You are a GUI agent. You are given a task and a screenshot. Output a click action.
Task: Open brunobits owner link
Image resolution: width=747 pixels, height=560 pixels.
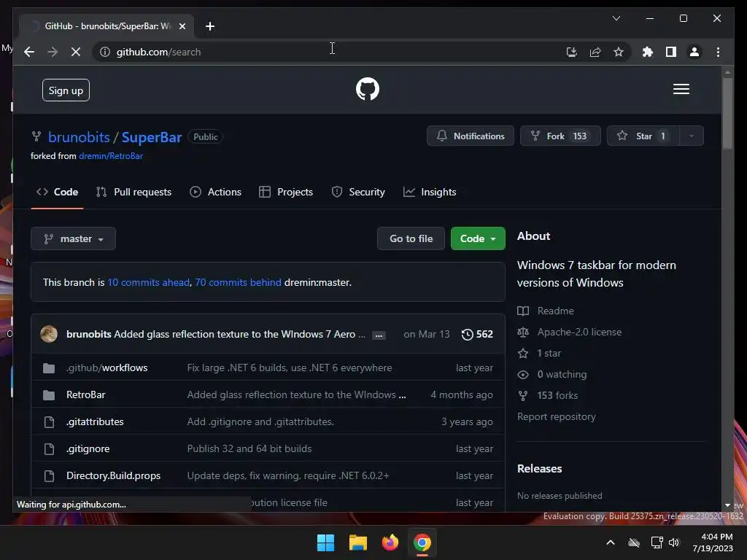79,137
